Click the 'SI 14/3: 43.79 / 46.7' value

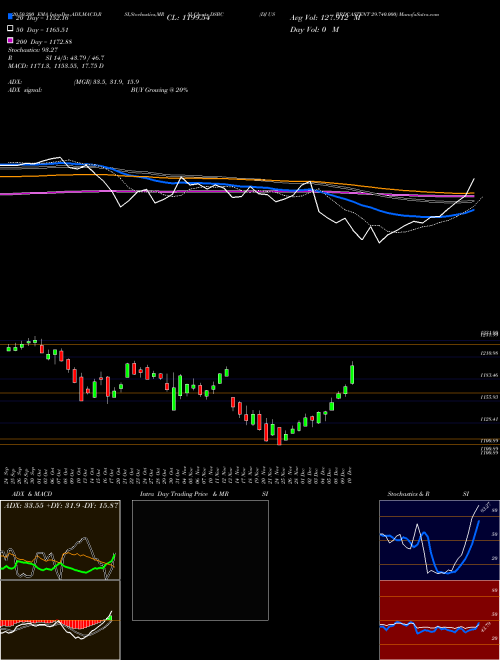pyautogui.click(x=75, y=58)
